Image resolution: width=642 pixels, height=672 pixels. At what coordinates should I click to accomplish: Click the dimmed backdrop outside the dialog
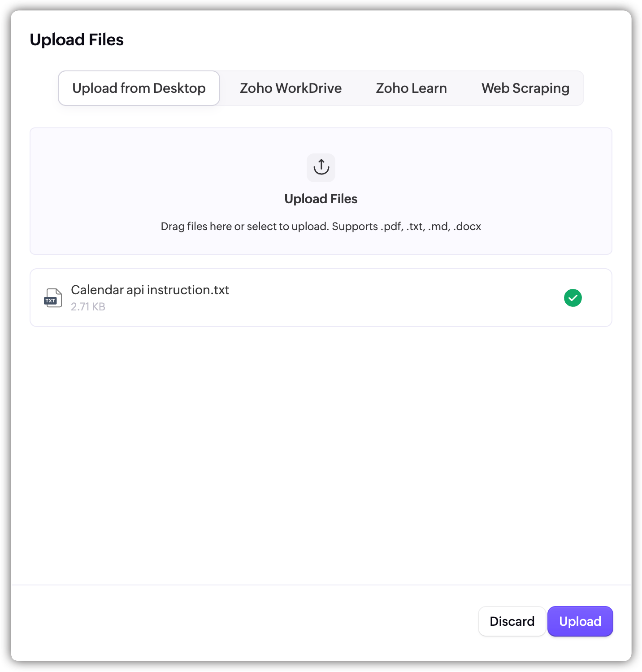coord(4,336)
